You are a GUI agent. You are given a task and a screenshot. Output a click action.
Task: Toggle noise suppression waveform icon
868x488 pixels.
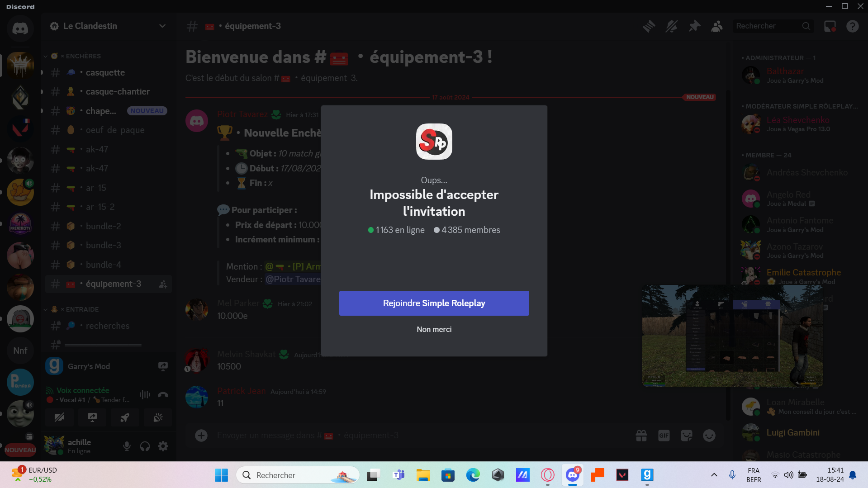[145, 395]
